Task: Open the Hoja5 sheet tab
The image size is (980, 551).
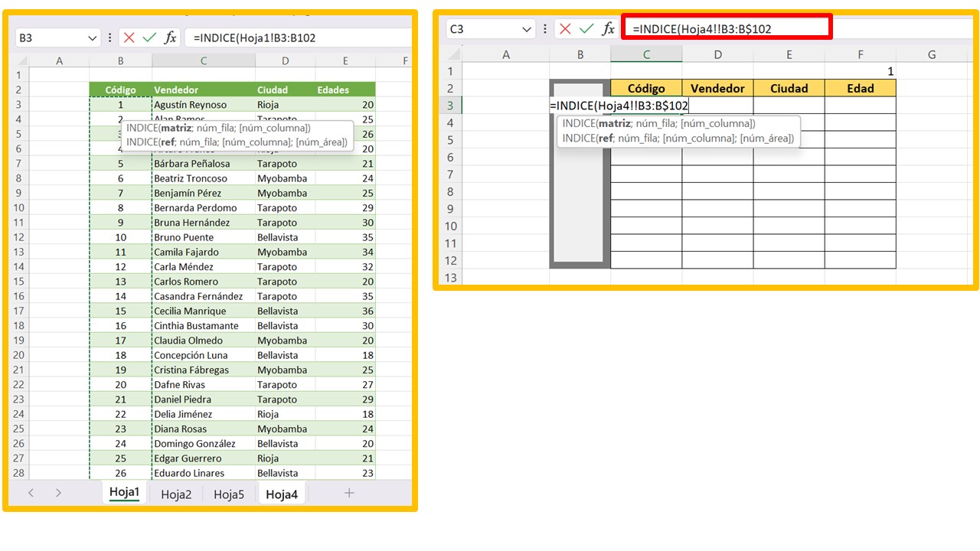Action: click(x=229, y=494)
